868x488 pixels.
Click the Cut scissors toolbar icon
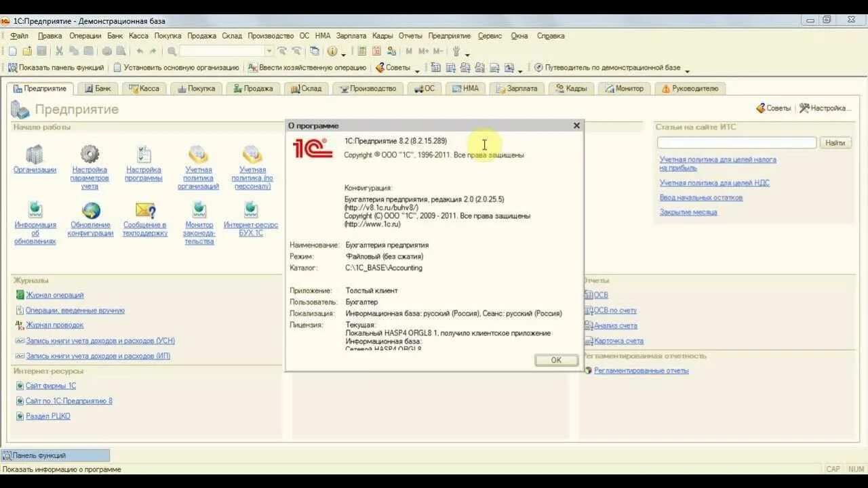pyautogui.click(x=59, y=52)
